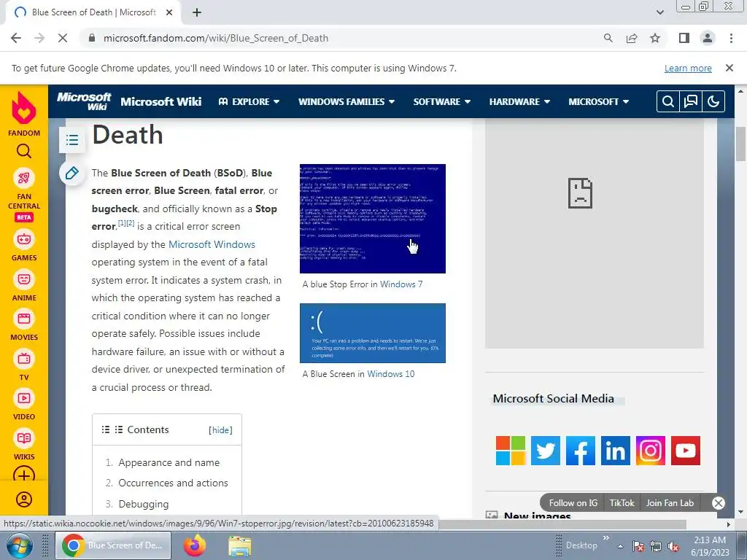
Task: Open the Instagram social icon
Action: coord(650,451)
